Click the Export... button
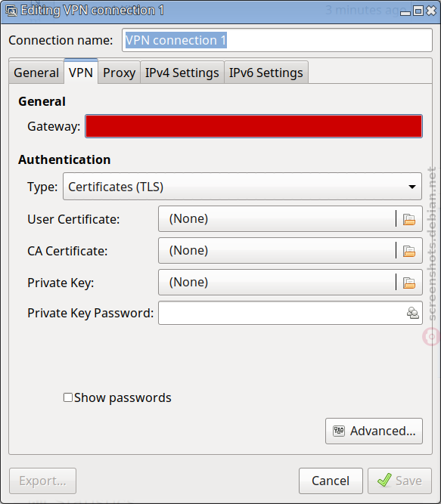The image size is (441, 504). (x=43, y=481)
